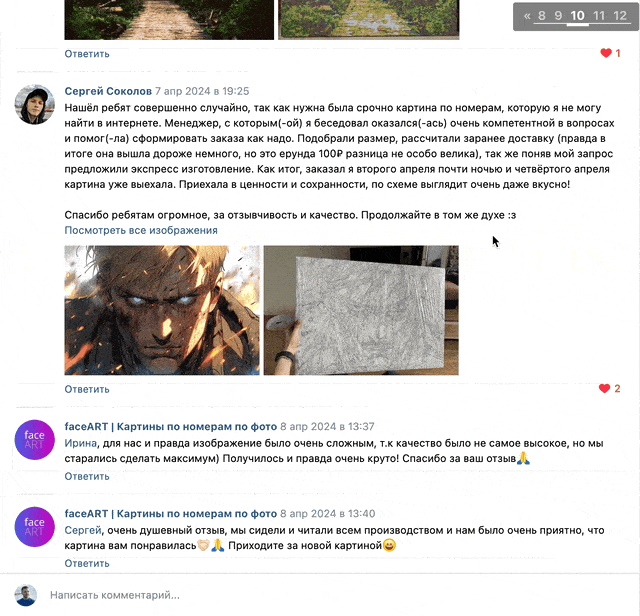The image size is (640, 616).
Task: Click the heart icon showing 1 like
Action: [x=606, y=53]
